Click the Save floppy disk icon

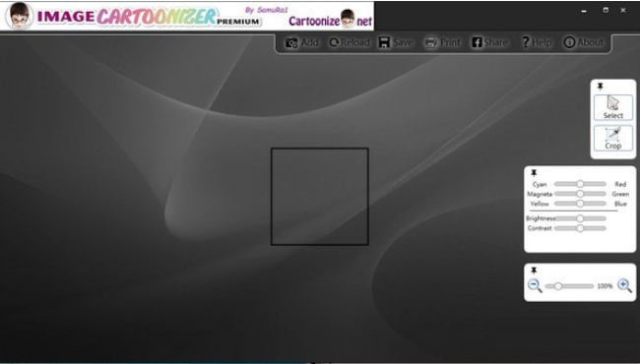(x=384, y=42)
